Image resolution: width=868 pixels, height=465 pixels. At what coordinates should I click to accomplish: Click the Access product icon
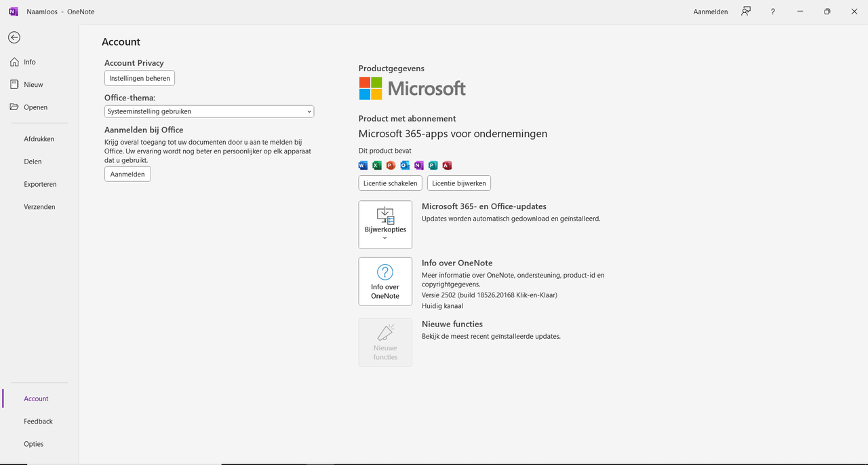point(446,165)
